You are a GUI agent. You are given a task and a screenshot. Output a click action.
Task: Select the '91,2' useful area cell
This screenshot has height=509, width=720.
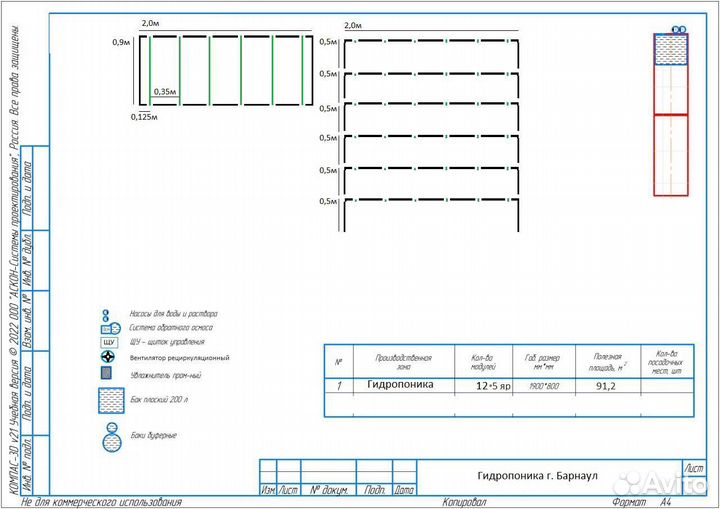click(606, 385)
